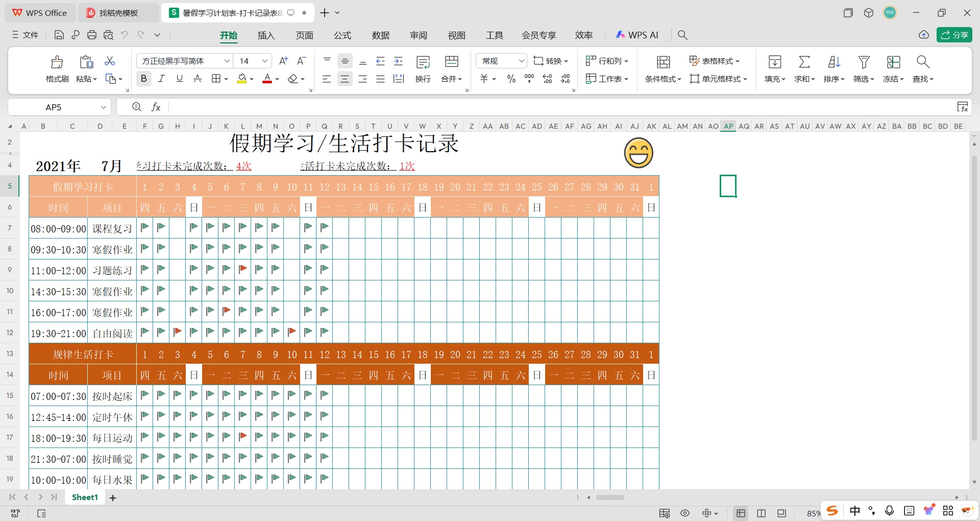
Task: Switch to 找稻壳模板 tab
Action: pyautogui.click(x=118, y=13)
